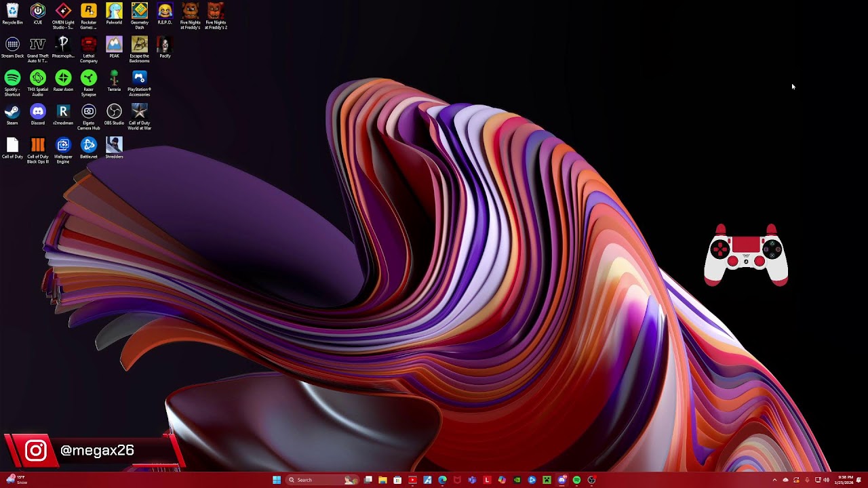Open Microsoft Edge from the taskbar

442,480
